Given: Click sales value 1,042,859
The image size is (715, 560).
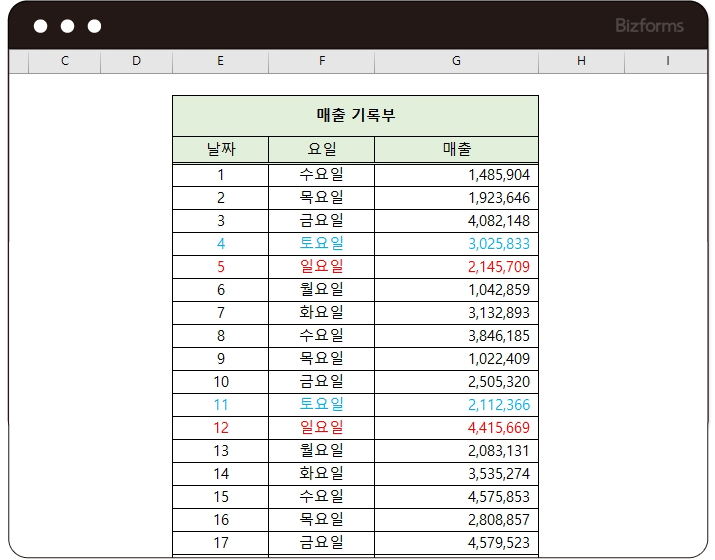Looking at the screenshot, I should tap(456, 290).
